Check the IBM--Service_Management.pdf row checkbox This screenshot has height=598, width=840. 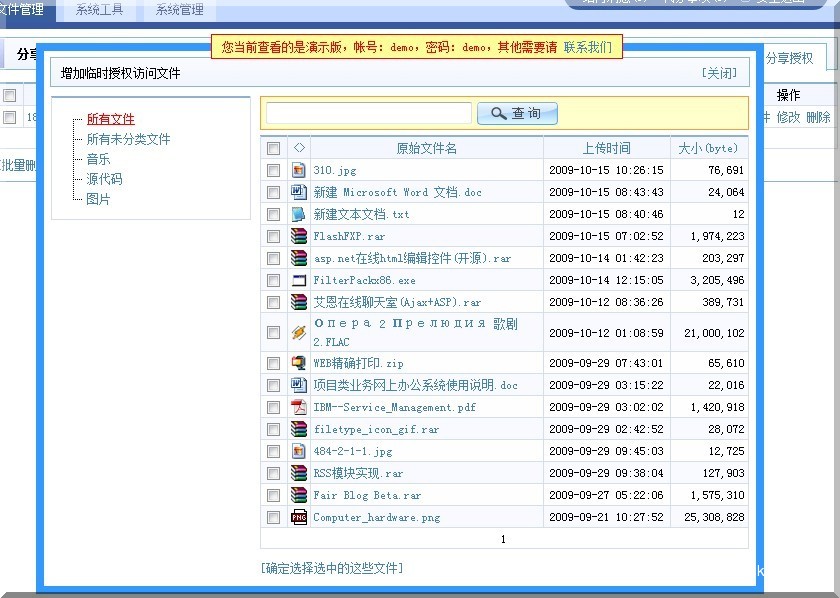(273, 407)
